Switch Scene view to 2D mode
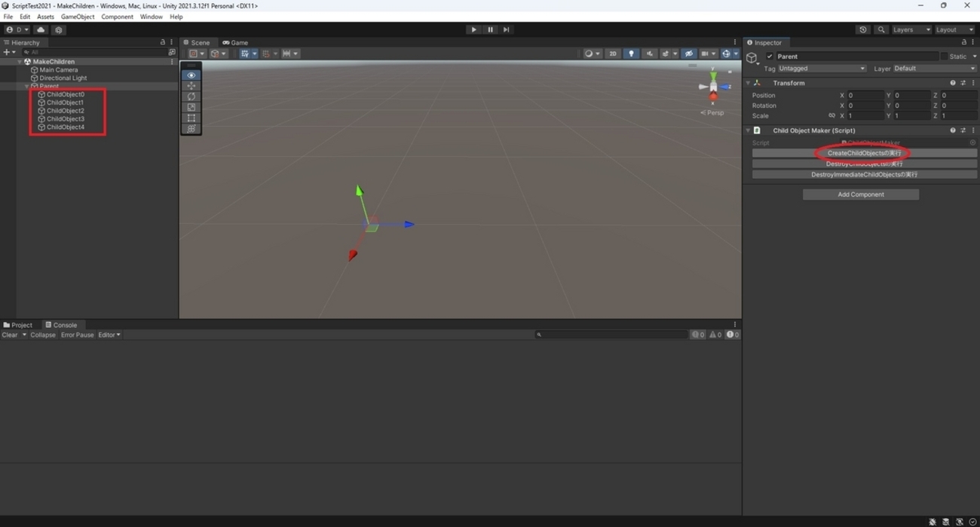The height and width of the screenshot is (527, 980). (x=613, y=54)
